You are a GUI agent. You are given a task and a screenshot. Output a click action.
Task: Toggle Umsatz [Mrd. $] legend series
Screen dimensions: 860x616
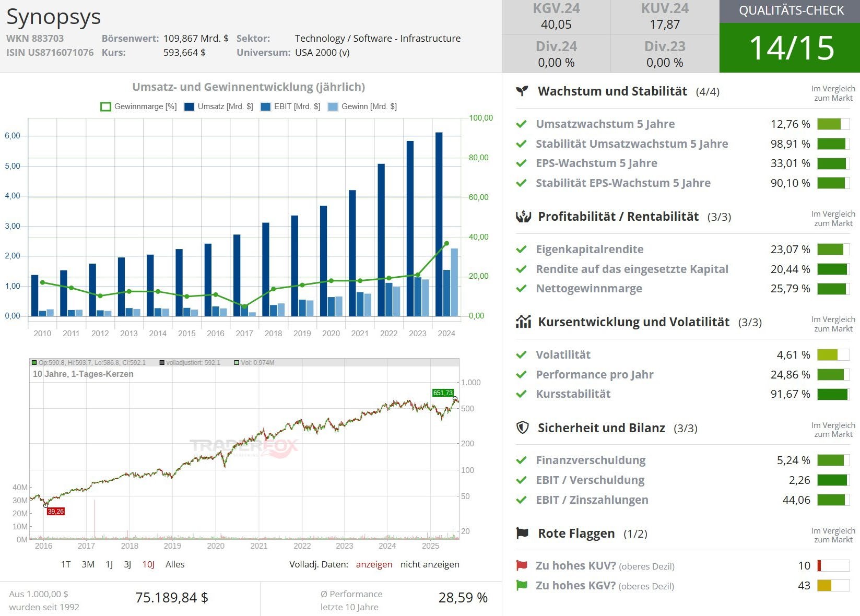tap(218, 106)
